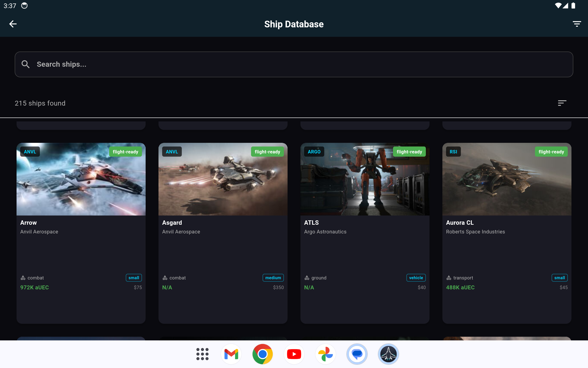This screenshot has height=368, width=588.
Task: Click the ANVL badge on Arrow card
Action: pos(30,152)
